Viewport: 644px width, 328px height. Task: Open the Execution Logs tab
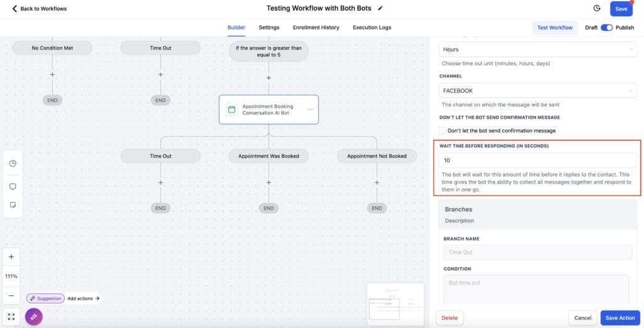tap(372, 28)
